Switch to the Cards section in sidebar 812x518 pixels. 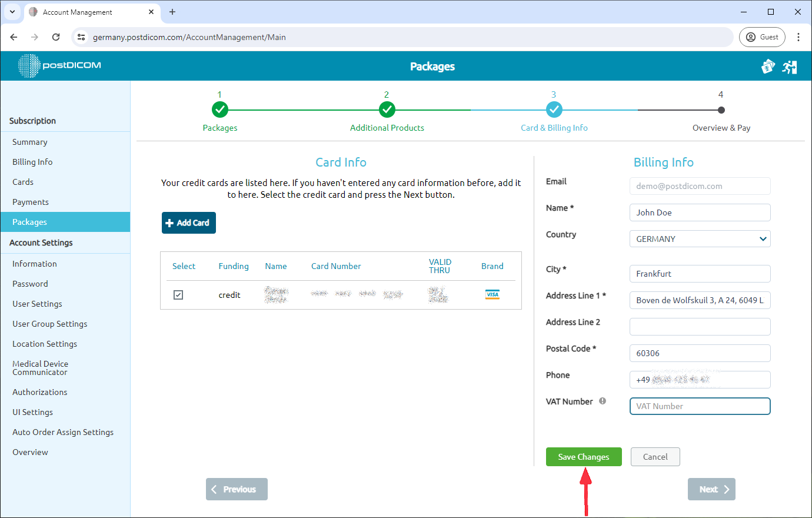22,181
